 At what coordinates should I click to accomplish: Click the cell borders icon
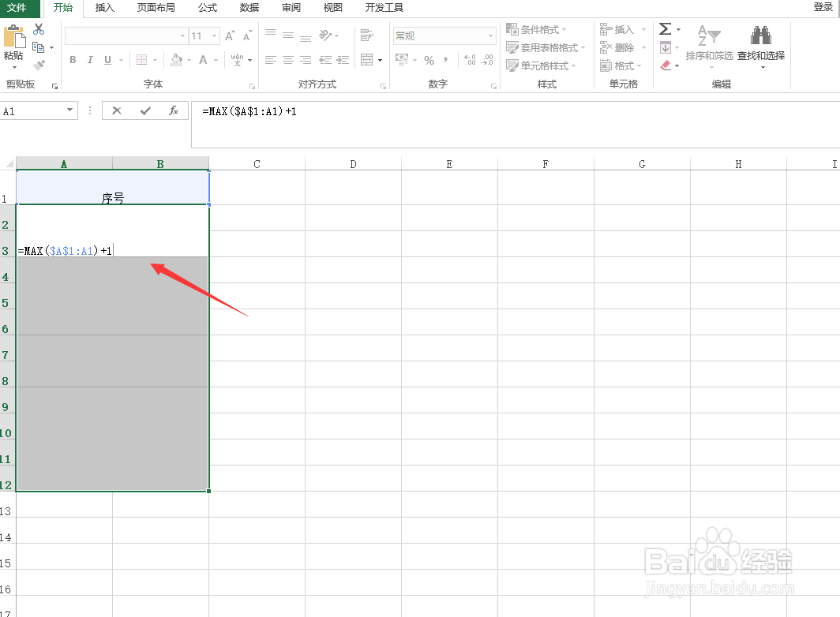coord(141,60)
